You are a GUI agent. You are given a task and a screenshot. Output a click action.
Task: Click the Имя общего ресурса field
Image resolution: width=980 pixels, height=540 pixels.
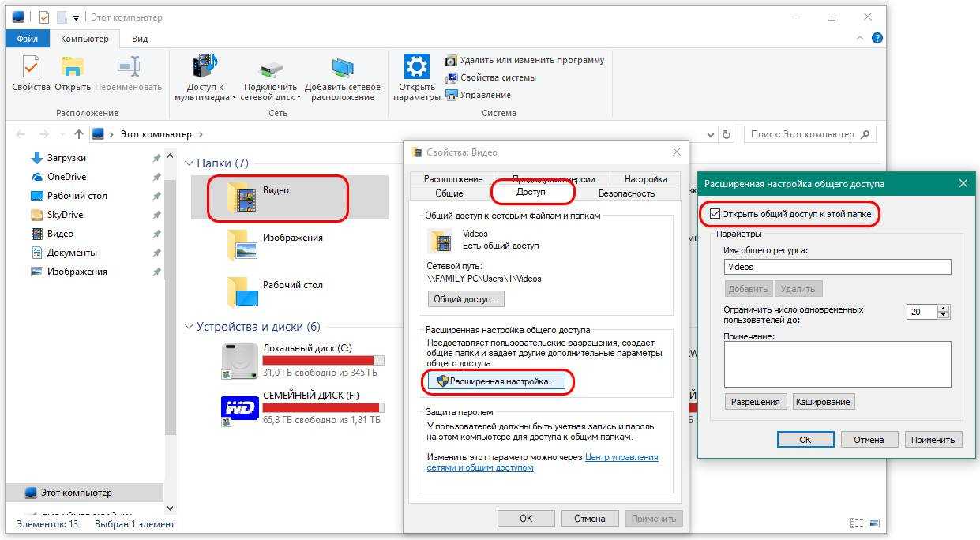pos(837,267)
